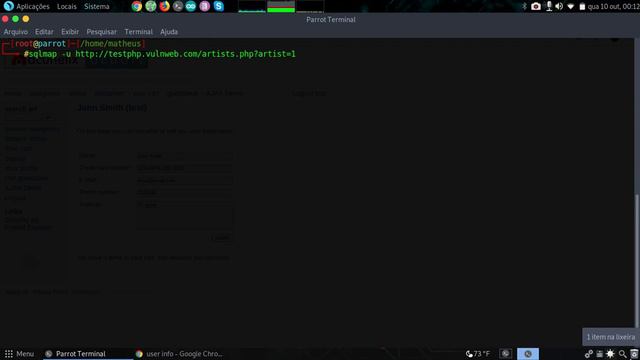The width and height of the screenshot is (640, 360).
Task: Open the trash bin icon in bottom panel
Action: [x=633, y=354]
